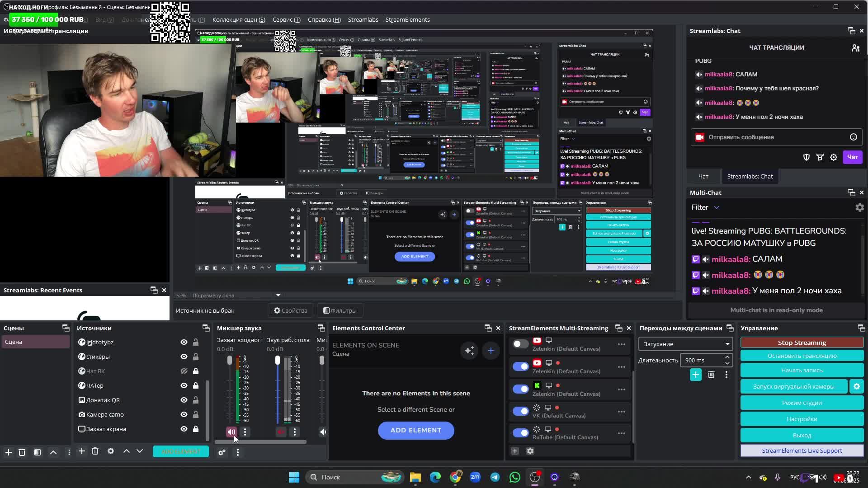
Task: Open chat settings gear in Streamlabs Chat
Action: coord(834,157)
